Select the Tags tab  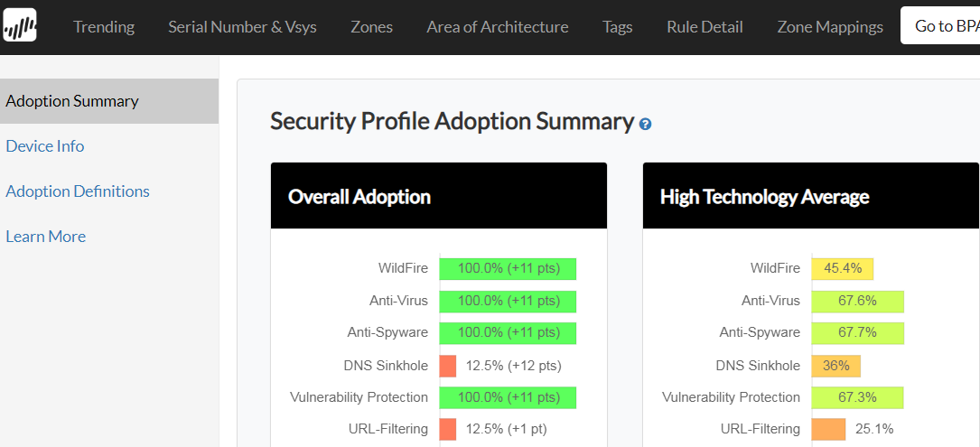click(617, 27)
